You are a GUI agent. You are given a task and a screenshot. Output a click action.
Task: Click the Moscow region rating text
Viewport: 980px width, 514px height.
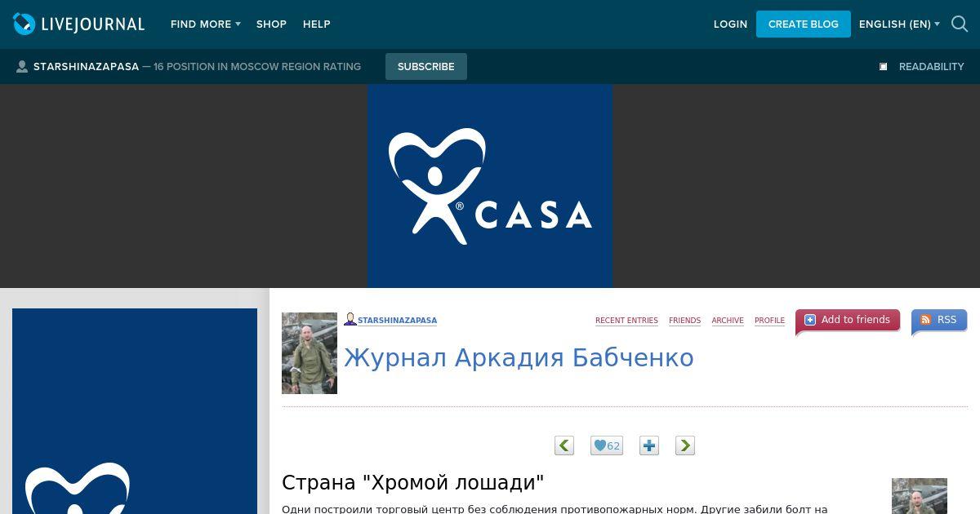coord(257,67)
